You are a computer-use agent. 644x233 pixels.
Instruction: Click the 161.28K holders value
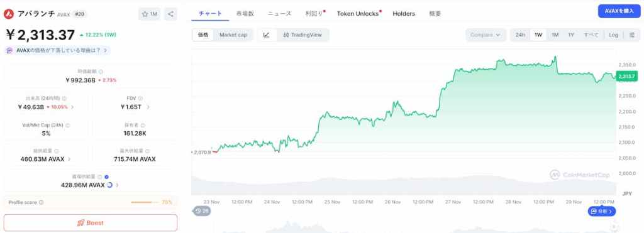[135, 133]
